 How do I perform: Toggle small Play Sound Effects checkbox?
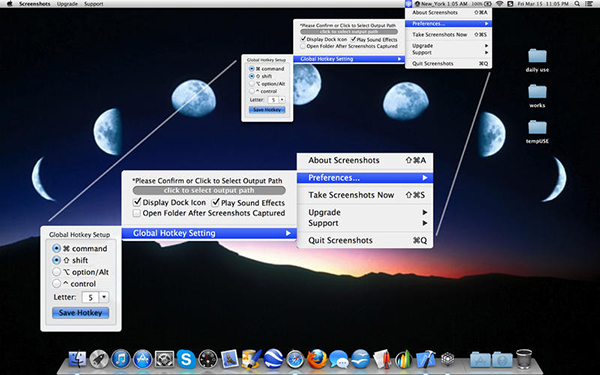pos(354,39)
